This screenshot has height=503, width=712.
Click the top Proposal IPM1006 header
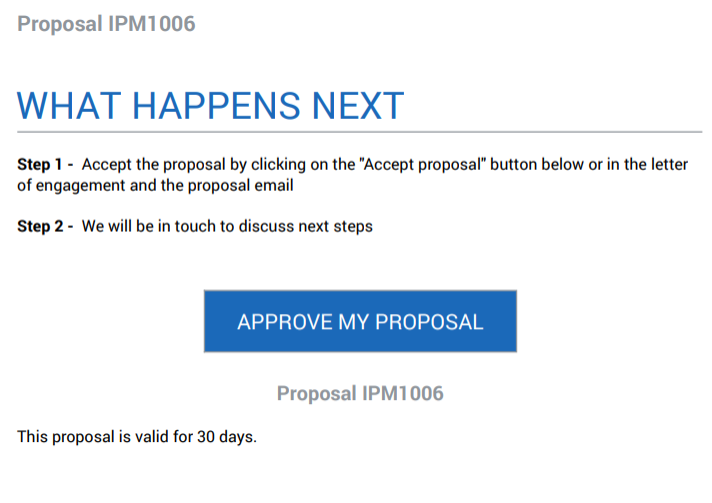pyautogui.click(x=106, y=24)
